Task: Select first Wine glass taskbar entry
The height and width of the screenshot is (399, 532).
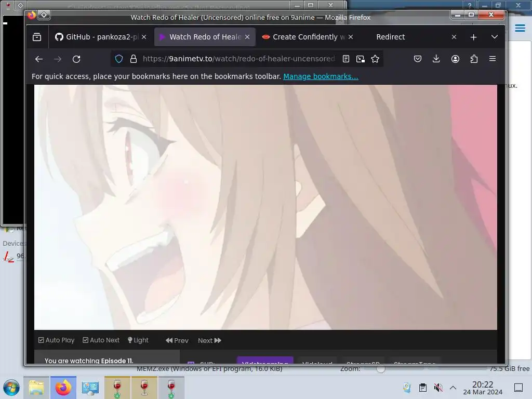Action: 117,388
